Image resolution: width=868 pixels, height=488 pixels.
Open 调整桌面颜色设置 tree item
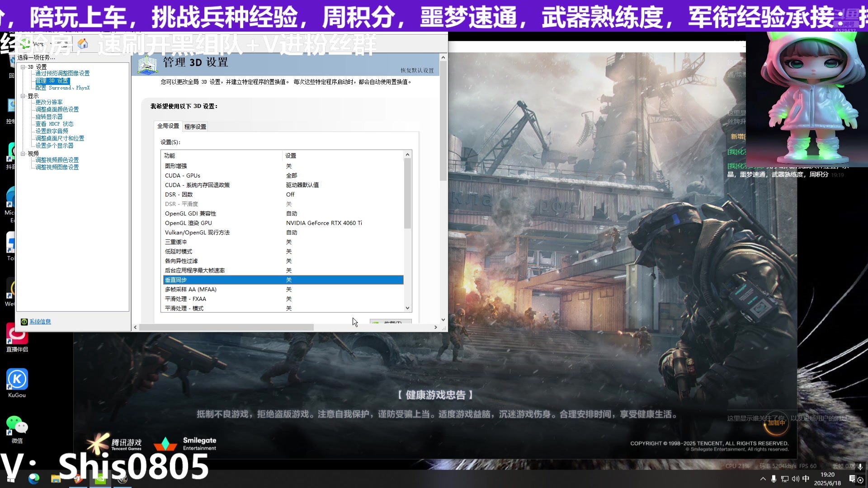[x=57, y=109]
